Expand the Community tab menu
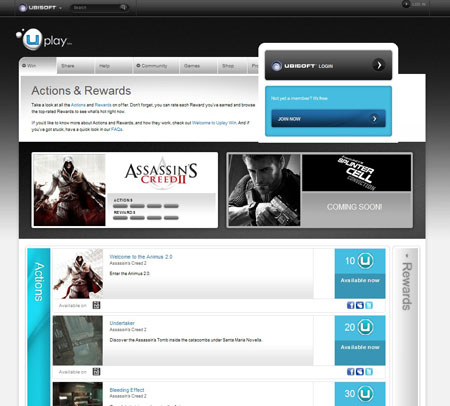The width and height of the screenshot is (450, 406). (152, 66)
